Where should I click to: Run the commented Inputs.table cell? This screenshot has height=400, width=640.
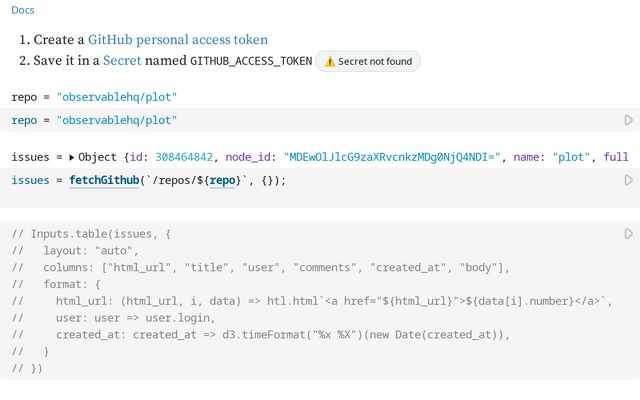pos(628,233)
